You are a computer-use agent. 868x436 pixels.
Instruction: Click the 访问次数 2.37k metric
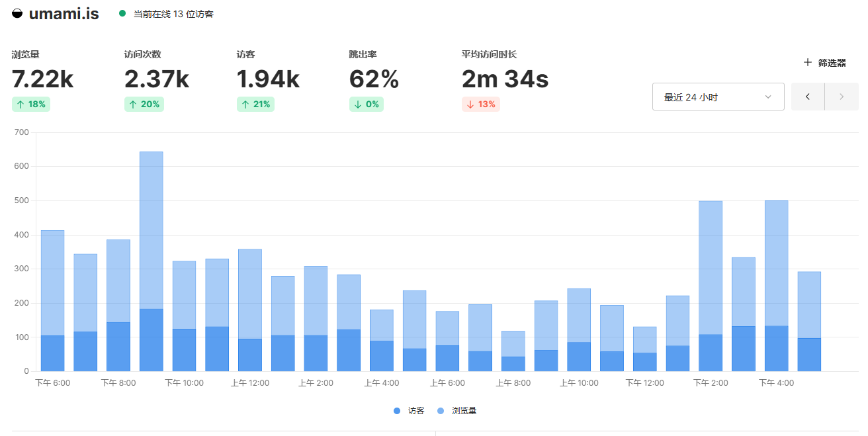tap(157, 79)
